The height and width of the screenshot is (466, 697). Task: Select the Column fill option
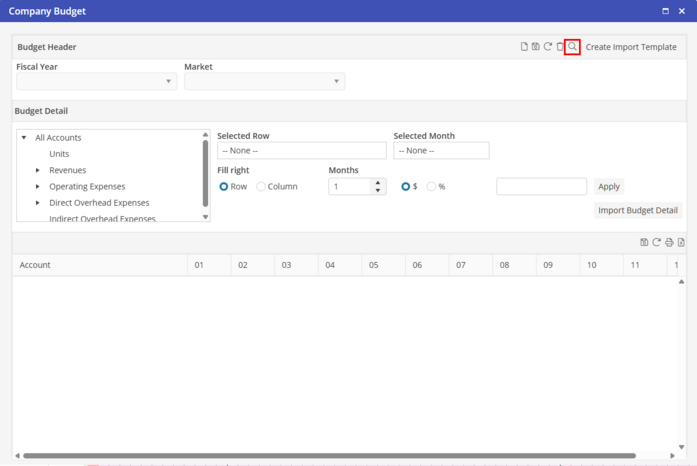pos(262,187)
